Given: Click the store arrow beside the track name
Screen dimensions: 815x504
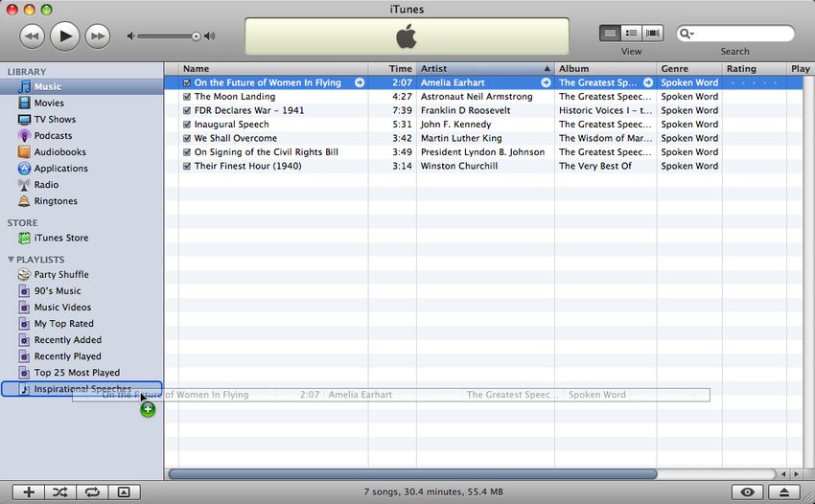Looking at the screenshot, I should click(x=360, y=82).
